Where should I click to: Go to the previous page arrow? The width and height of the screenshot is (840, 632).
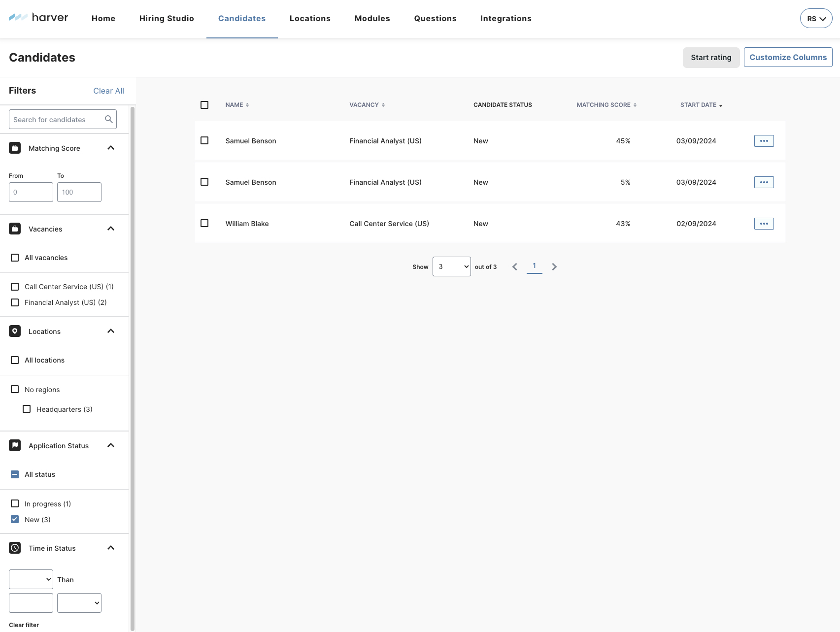515,266
